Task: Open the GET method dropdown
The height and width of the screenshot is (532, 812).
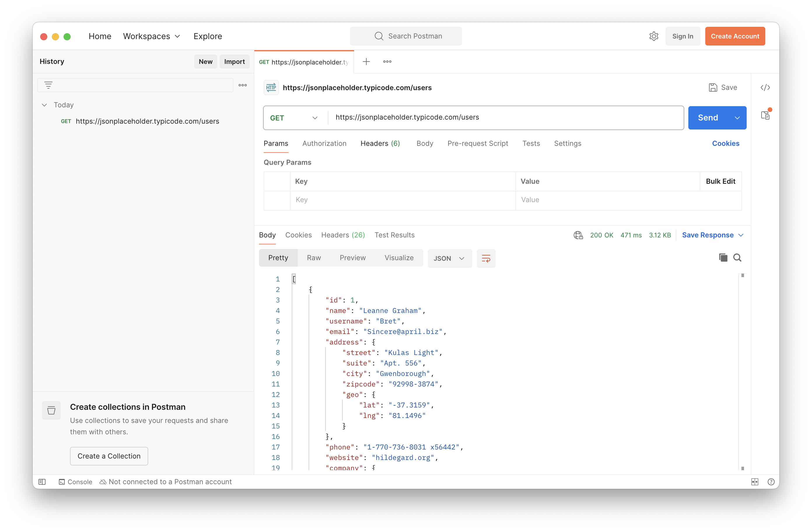Action: pos(294,118)
